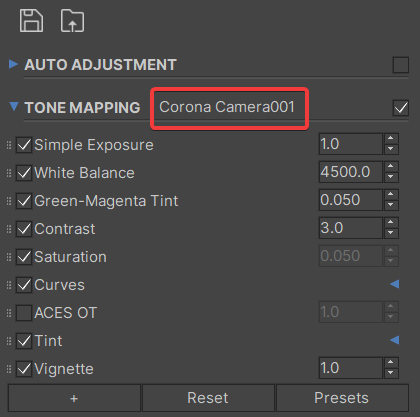Click the Green-Magenta Tint value field
This screenshot has height=417, width=420.
tap(350, 200)
